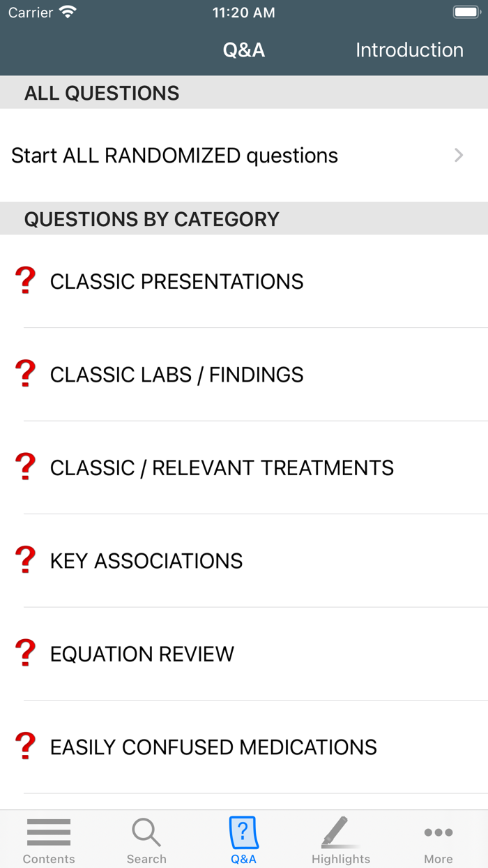Switch to the Highlights tab
Screen dimensions: 488x868
coord(341,839)
